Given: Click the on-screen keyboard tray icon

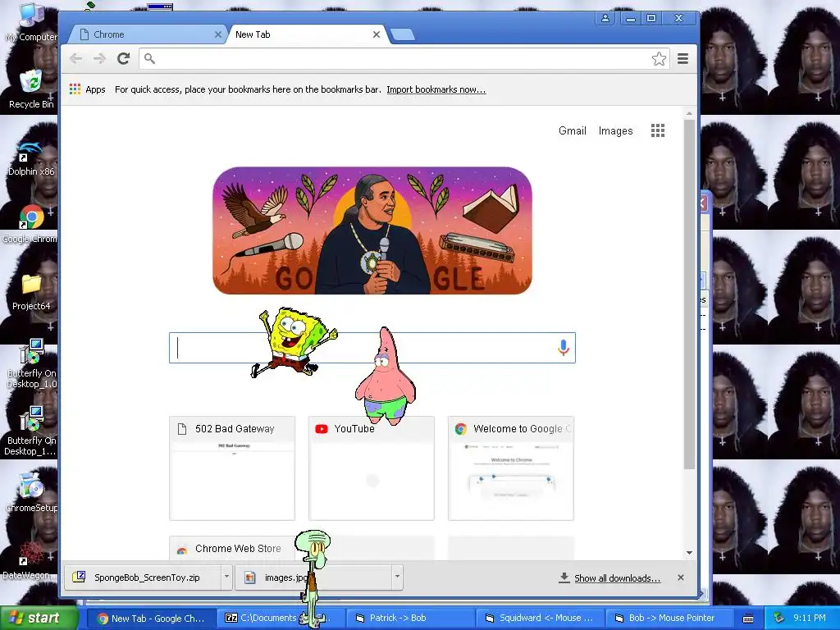Looking at the screenshot, I should [x=748, y=619].
